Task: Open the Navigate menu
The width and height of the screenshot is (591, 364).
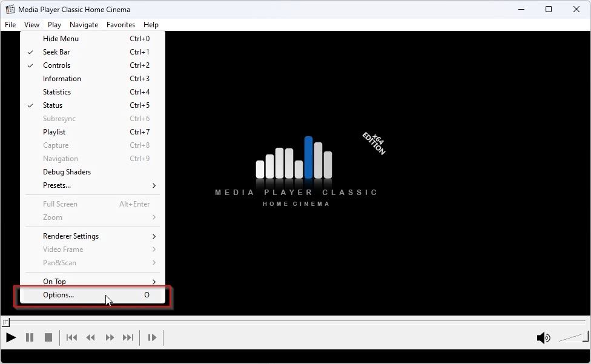Action: (x=84, y=25)
